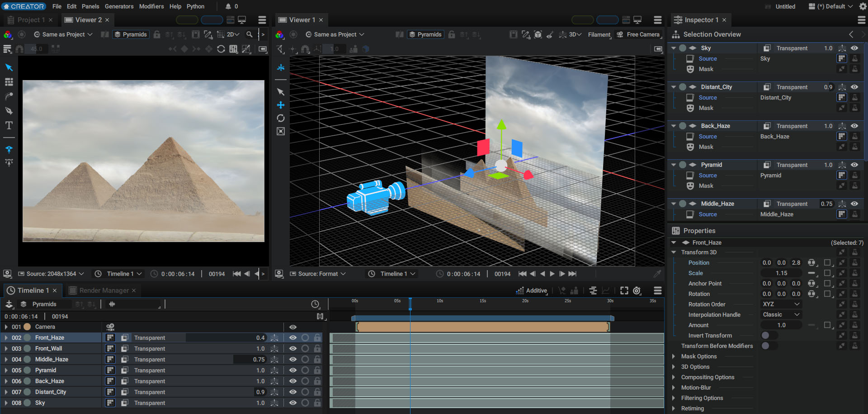
Task: Open the Modifiers menu
Action: point(151,6)
